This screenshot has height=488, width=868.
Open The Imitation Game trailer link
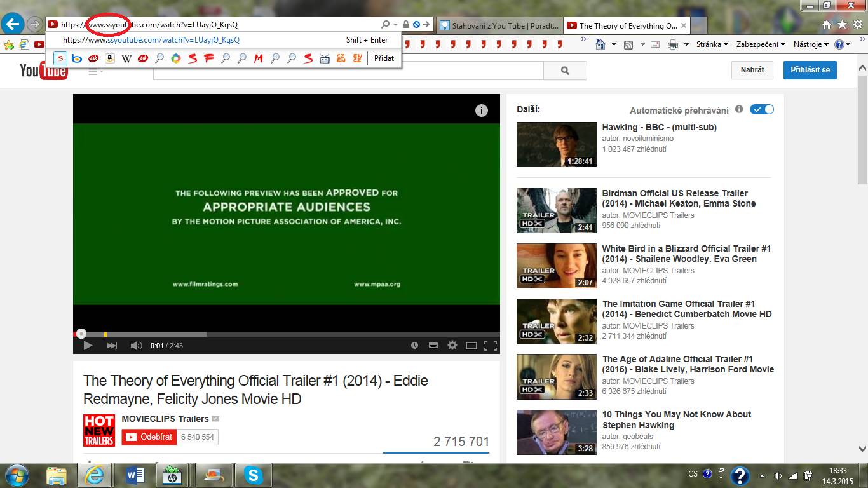click(x=687, y=309)
